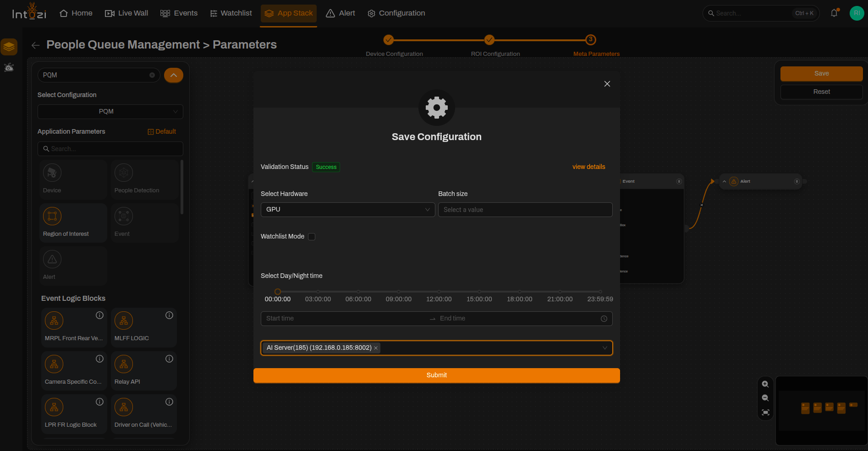Remove the AI Server(185) tag
868x451 pixels.
pyautogui.click(x=376, y=348)
